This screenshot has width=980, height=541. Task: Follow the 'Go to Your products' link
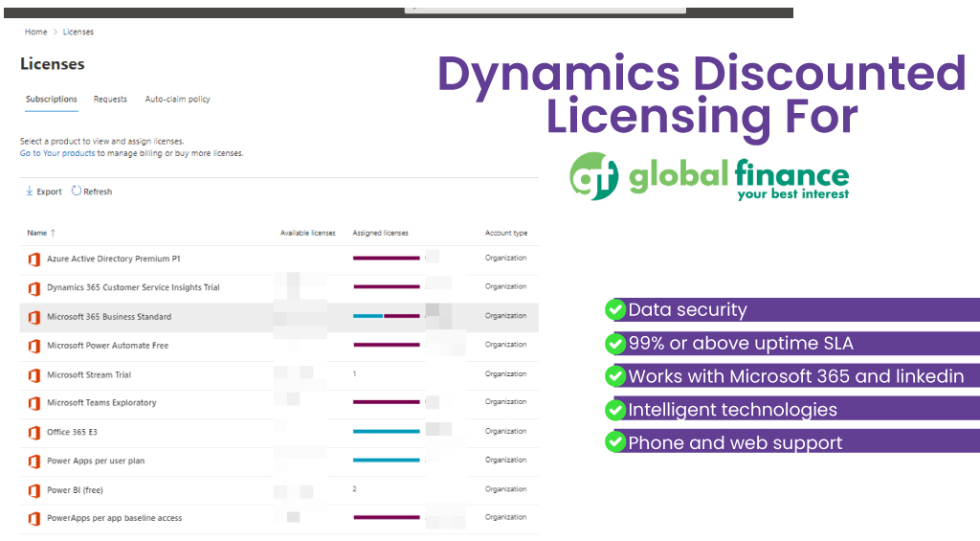57,153
